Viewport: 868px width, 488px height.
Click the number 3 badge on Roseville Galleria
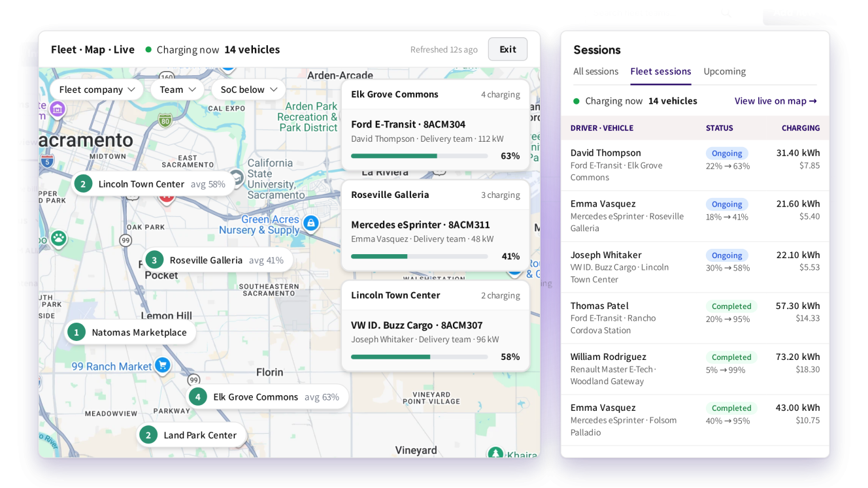(x=154, y=260)
